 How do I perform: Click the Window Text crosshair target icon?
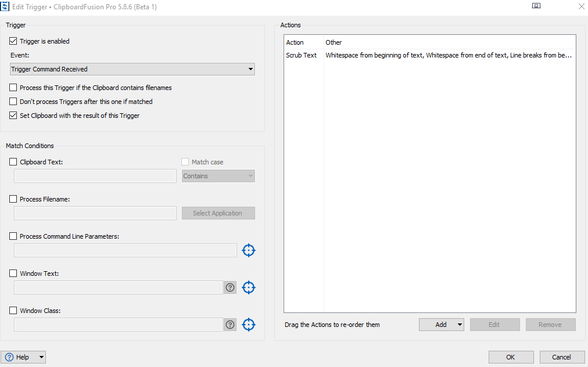click(x=249, y=287)
